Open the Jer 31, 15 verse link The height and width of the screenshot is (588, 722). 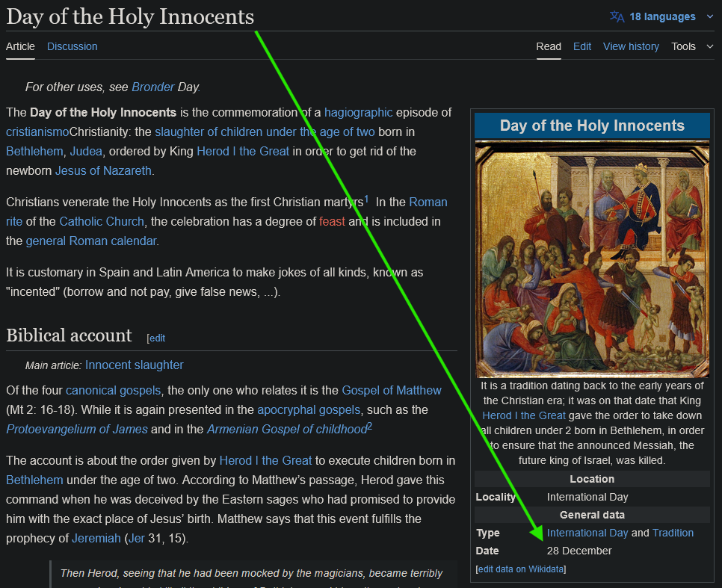136,538
